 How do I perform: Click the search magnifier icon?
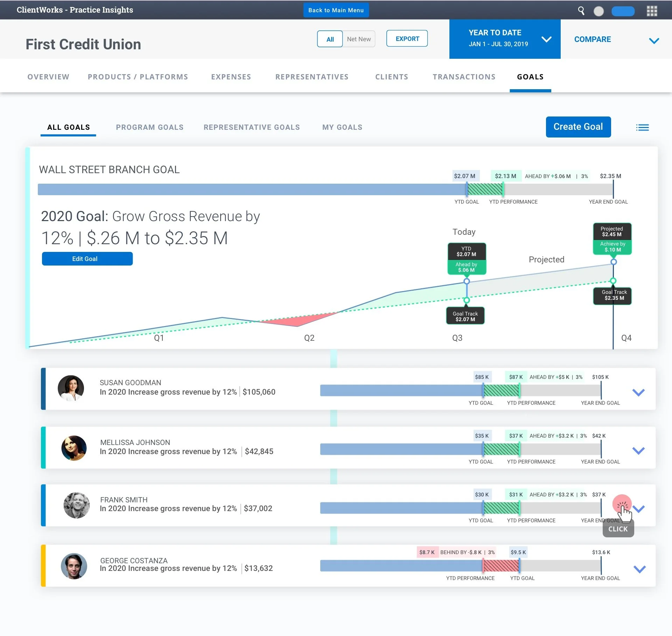pyautogui.click(x=581, y=11)
